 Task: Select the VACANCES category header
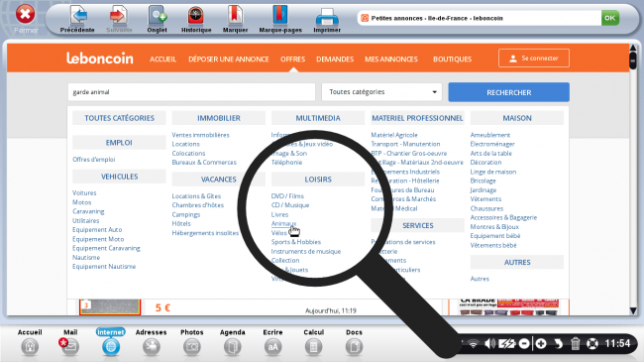coord(219,180)
